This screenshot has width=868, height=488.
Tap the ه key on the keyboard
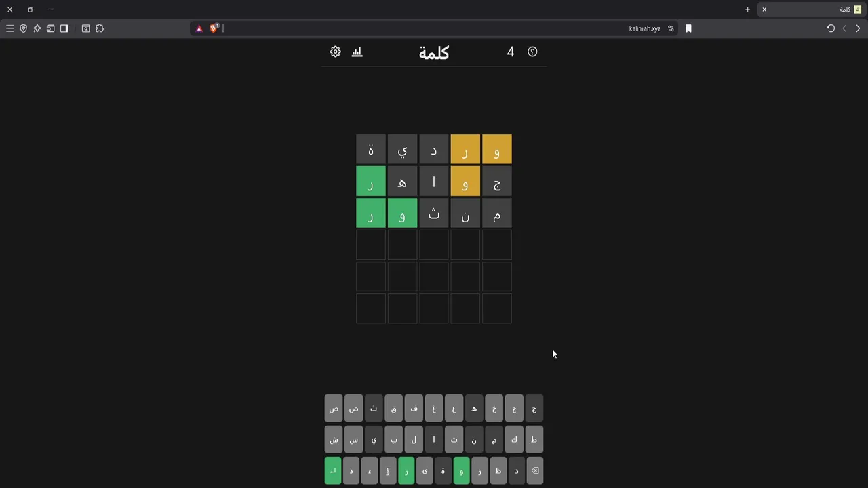pyautogui.click(x=474, y=409)
